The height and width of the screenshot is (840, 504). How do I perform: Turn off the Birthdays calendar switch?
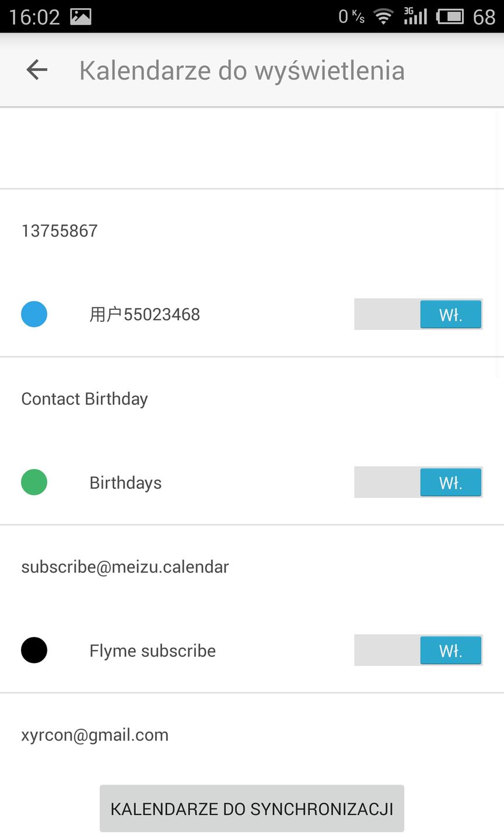[418, 482]
